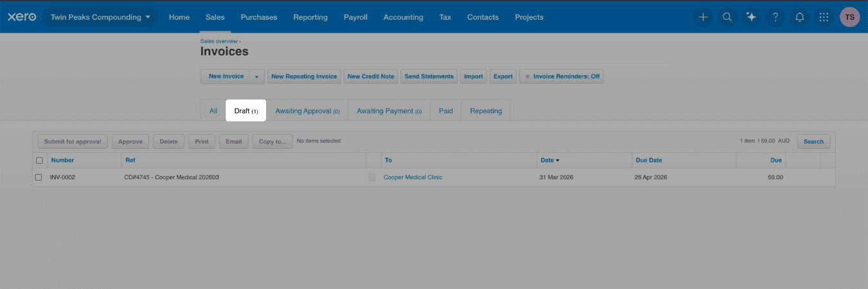
Task: Switch to the Awaiting Payment tab
Action: coord(389,110)
